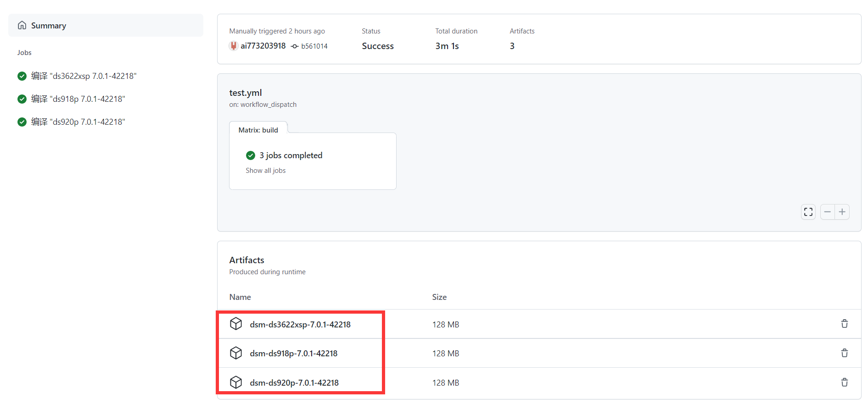
Task: Expand Show all jobs
Action: 266,171
